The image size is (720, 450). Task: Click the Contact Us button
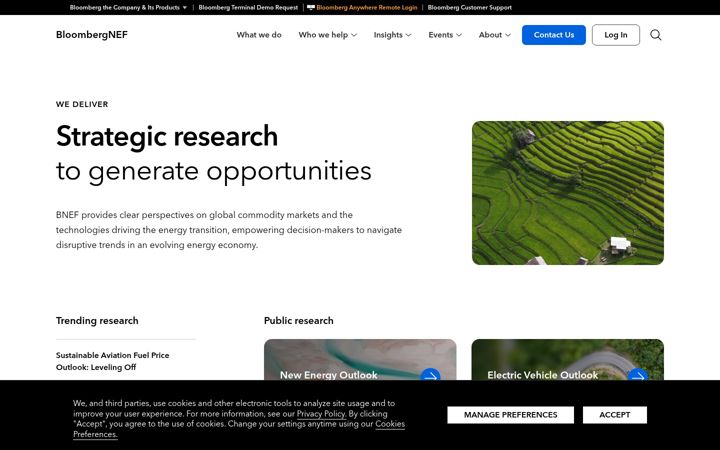[554, 35]
